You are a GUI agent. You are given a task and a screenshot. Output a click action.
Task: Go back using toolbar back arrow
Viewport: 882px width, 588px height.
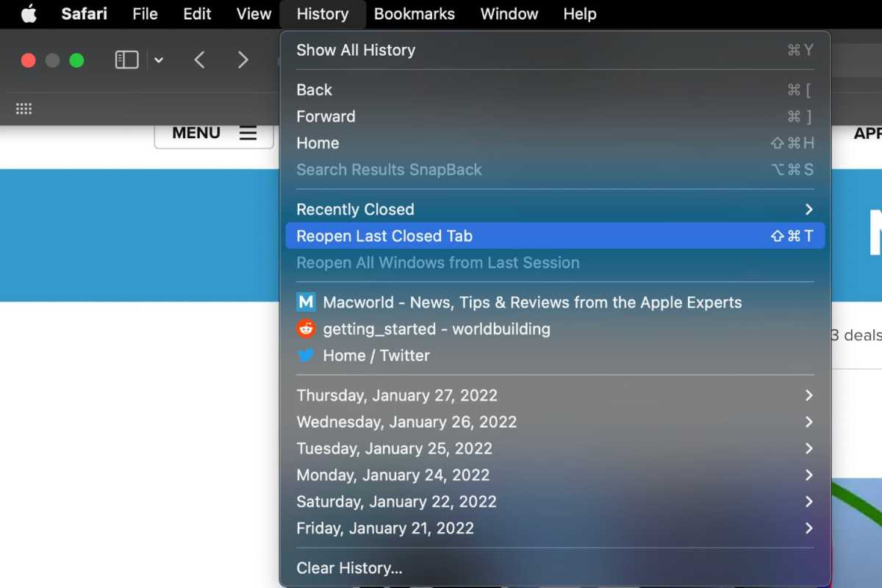click(x=199, y=60)
